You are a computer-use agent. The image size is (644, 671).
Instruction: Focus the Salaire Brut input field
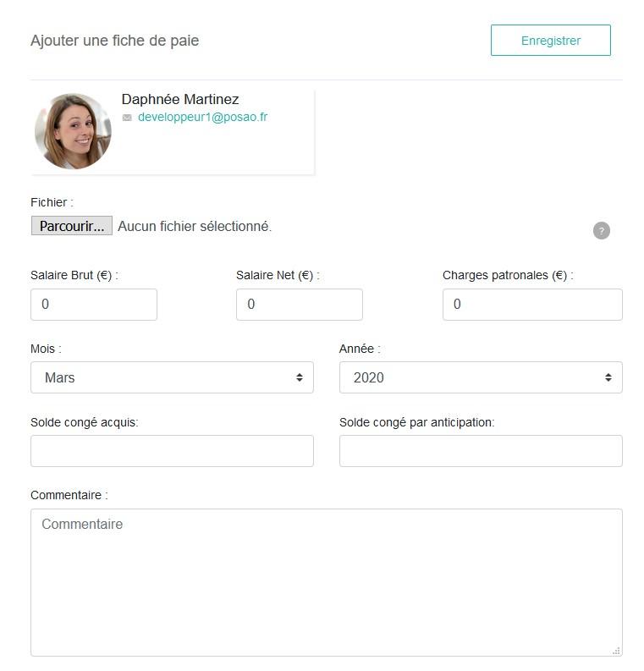[94, 305]
